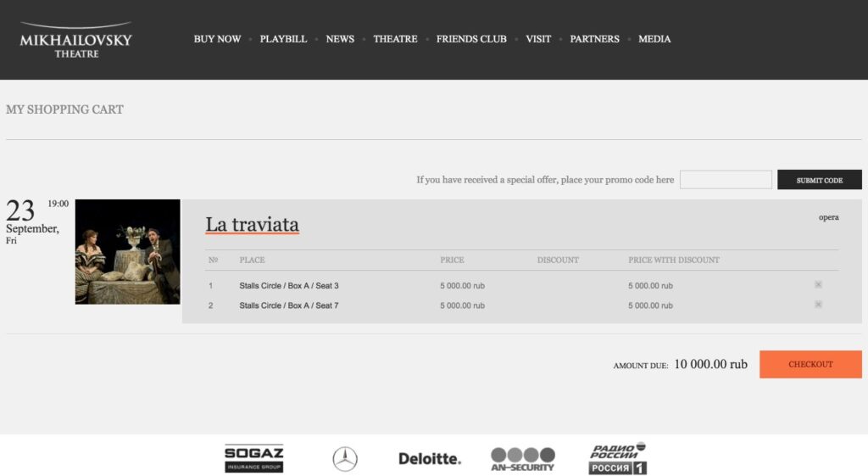
Task: Open the Media menu item
Action: [654, 39]
